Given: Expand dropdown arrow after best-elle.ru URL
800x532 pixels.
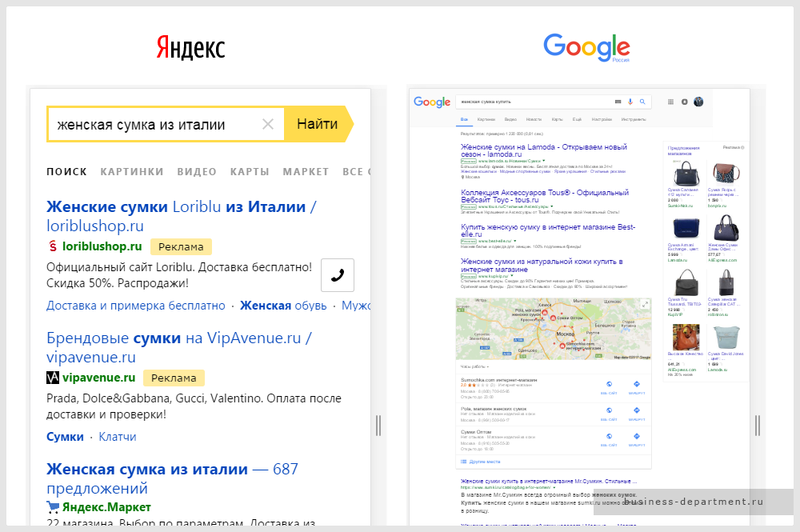Looking at the screenshot, I should click(x=514, y=241).
